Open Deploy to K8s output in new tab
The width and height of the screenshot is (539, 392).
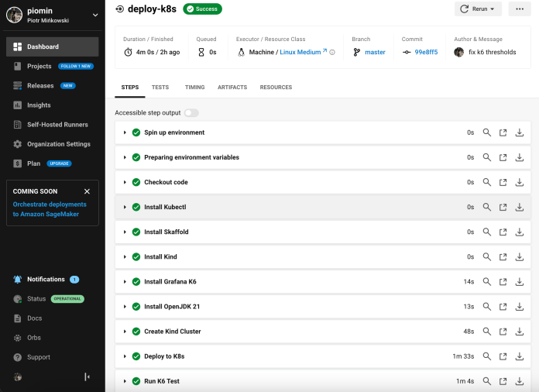[503, 356]
